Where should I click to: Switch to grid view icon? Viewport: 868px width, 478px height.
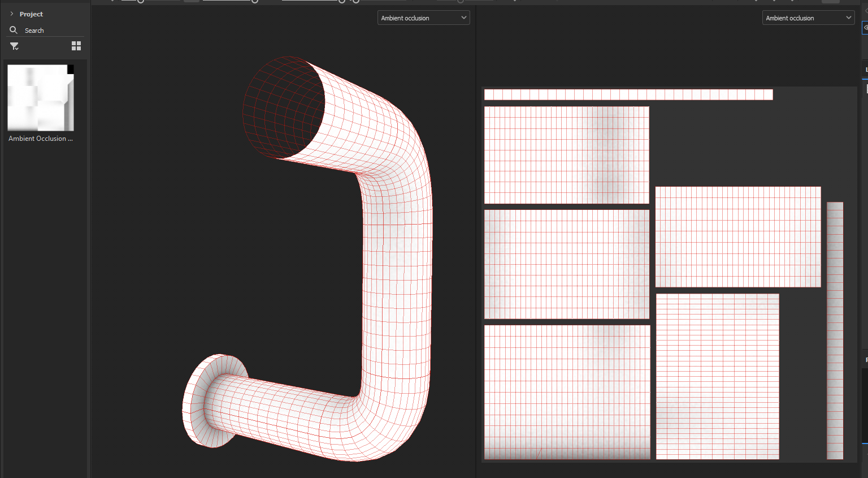[x=76, y=46]
